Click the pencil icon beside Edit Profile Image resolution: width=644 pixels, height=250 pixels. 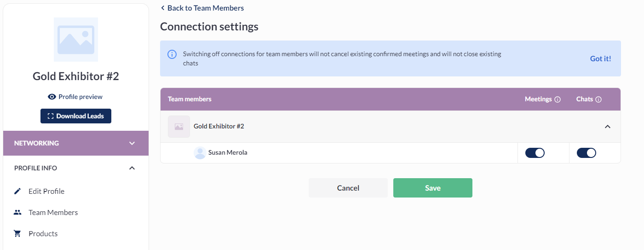(17, 191)
